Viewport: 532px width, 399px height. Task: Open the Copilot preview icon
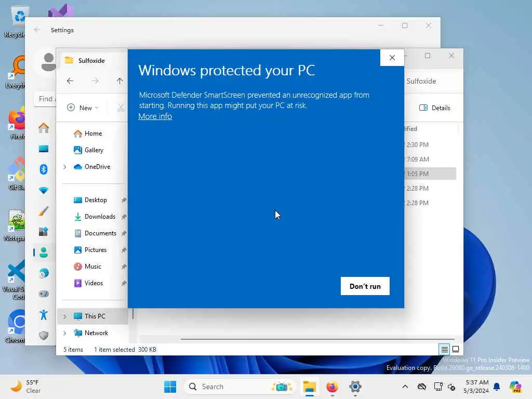click(515, 387)
